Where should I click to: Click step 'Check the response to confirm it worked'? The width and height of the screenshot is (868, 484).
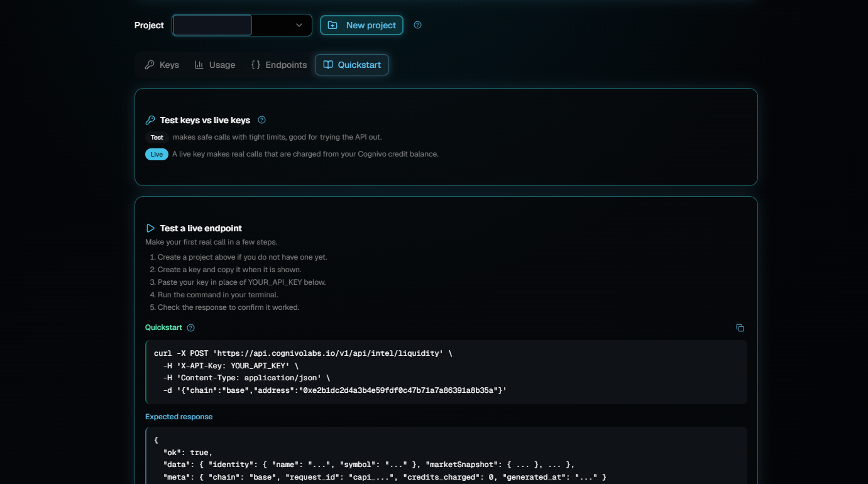228,307
